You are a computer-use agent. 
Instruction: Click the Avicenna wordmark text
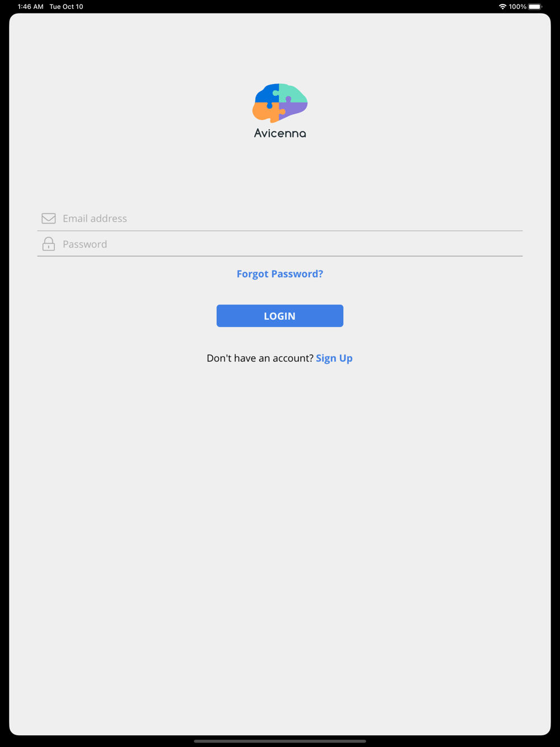pyautogui.click(x=280, y=133)
